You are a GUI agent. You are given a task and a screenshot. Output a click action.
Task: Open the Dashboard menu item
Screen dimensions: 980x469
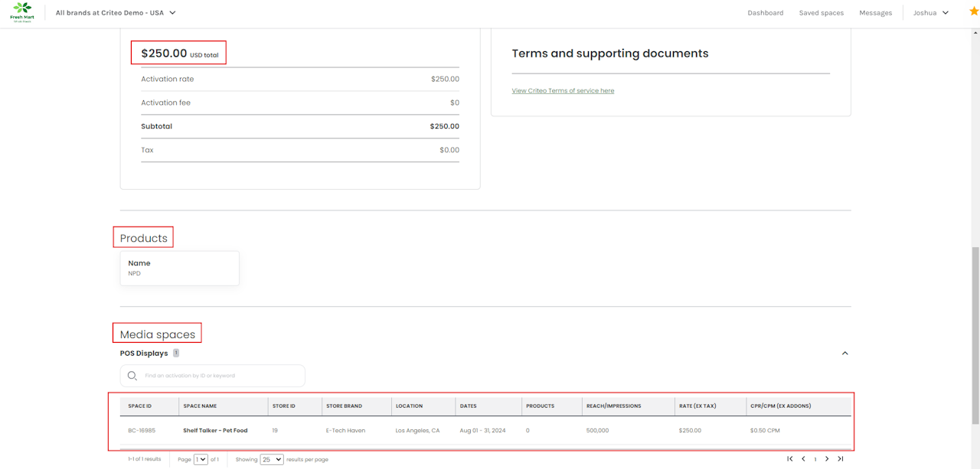tap(765, 13)
